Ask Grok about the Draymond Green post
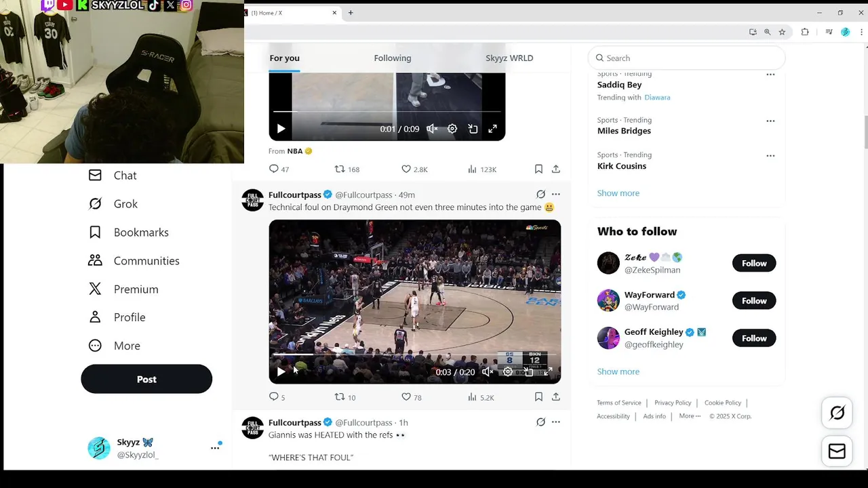Image resolution: width=868 pixels, height=488 pixels. point(540,194)
